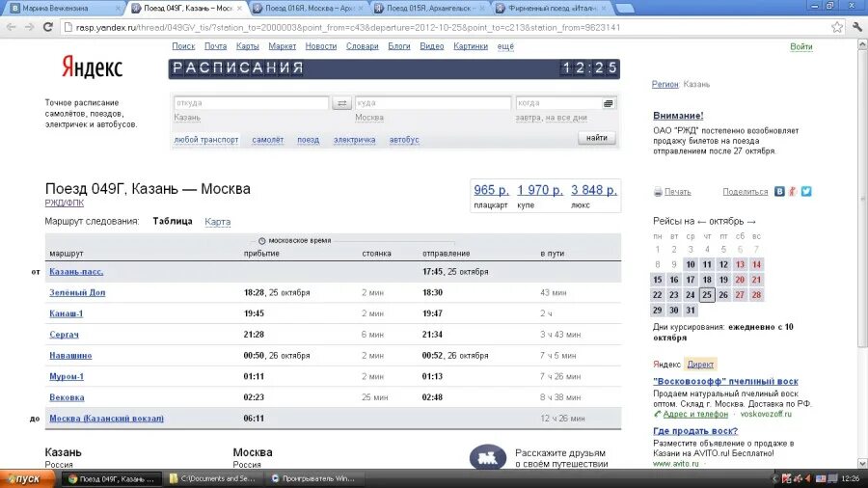
Task: Open Проигрыватель Win taskbar item
Action: coord(313,478)
